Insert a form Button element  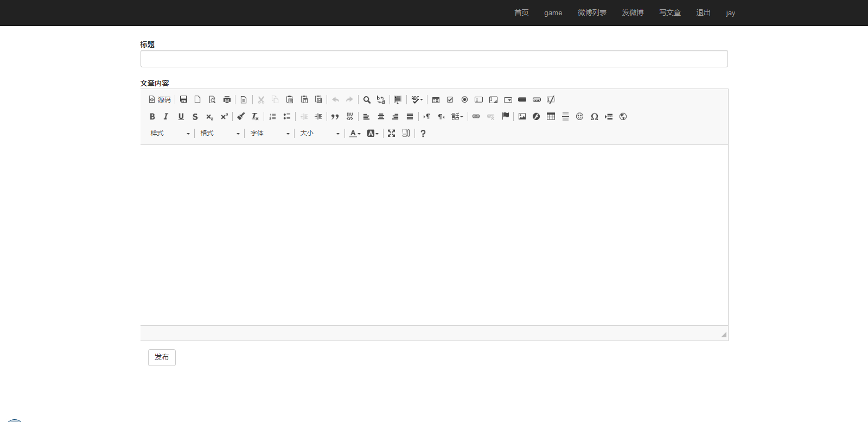tap(522, 100)
